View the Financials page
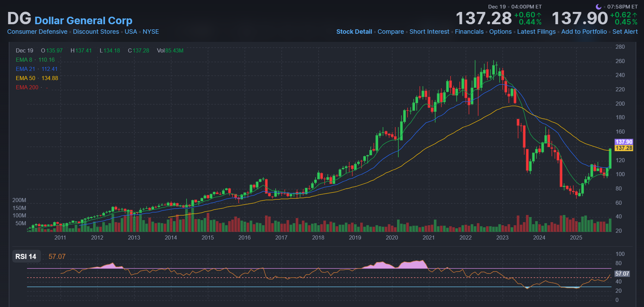The image size is (644, 307). click(469, 32)
